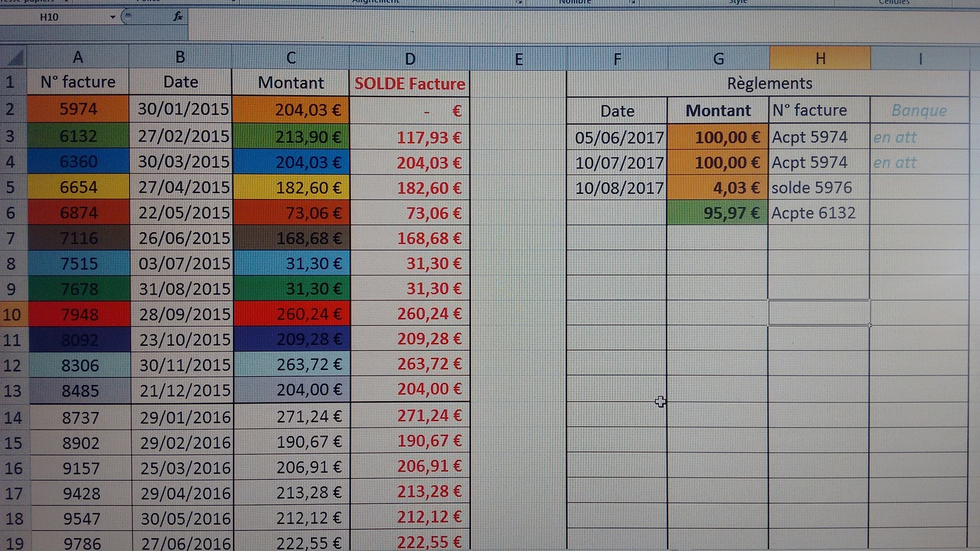Screen dimensions: 980x551
Task: Select highlighted column H header
Action: [x=820, y=58]
